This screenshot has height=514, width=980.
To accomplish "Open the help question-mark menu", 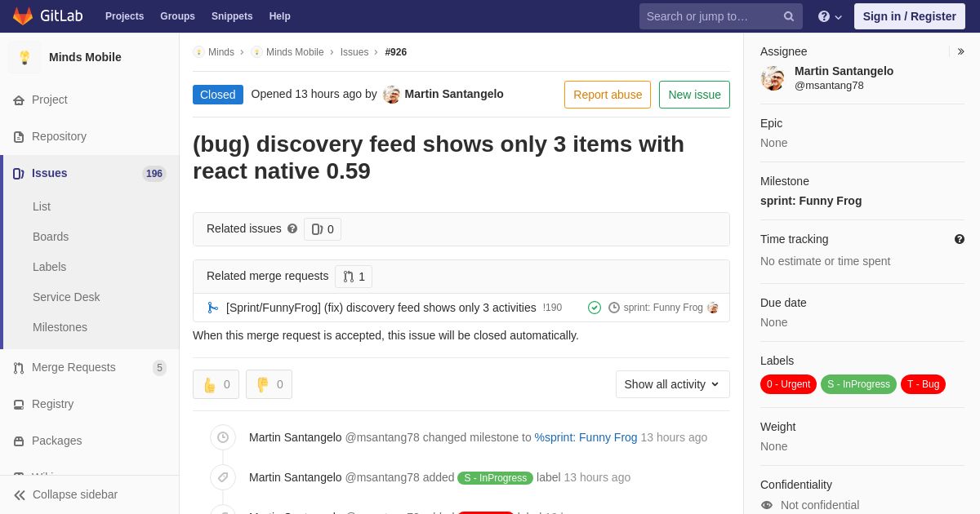I will click(830, 16).
